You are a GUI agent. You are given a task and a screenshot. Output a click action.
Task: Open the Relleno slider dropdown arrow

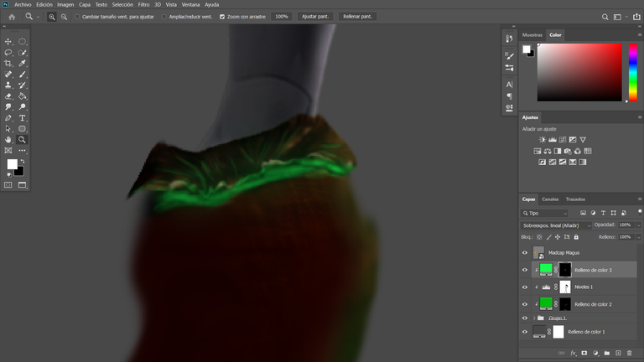tap(638, 237)
